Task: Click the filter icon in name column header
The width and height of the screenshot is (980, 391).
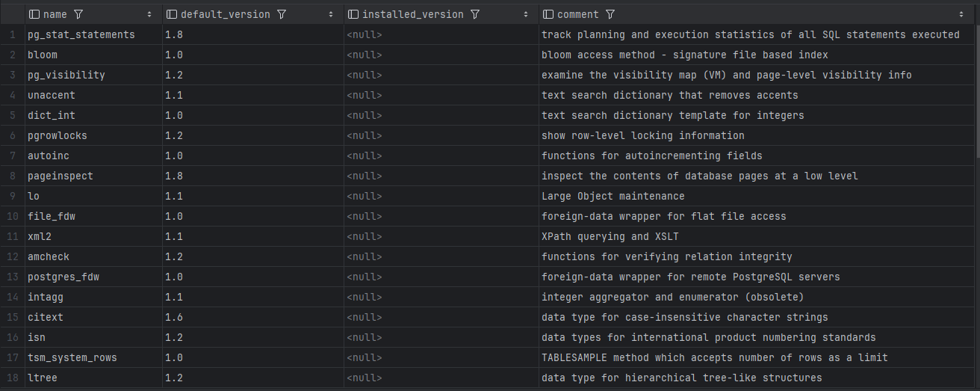Action: click(x=79, y=14)
